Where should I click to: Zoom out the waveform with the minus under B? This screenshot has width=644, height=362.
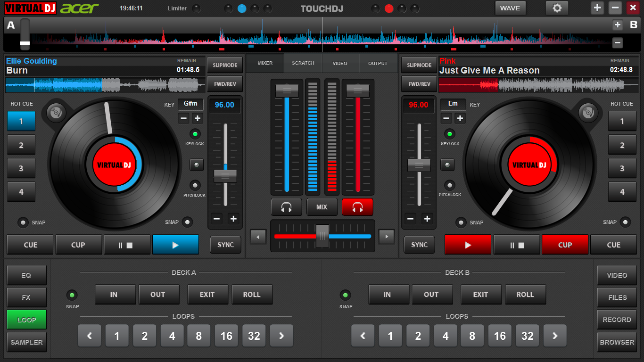[x=618, y=43]
